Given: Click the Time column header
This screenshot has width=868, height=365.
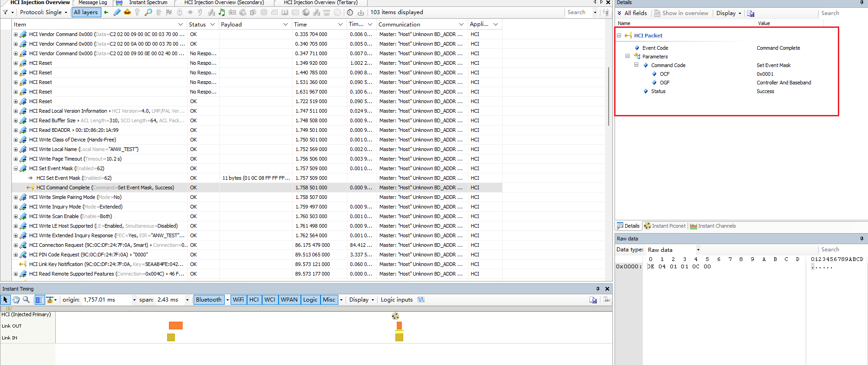Looking at the screenshot, I should [319, 25].
